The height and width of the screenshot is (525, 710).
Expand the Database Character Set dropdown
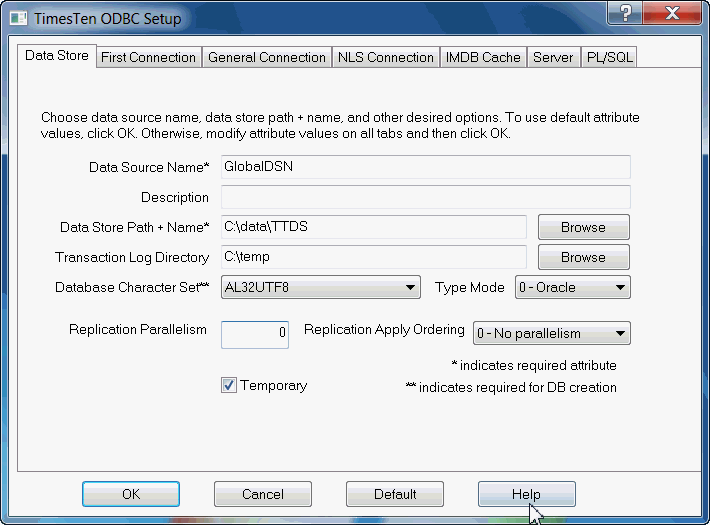410,288
